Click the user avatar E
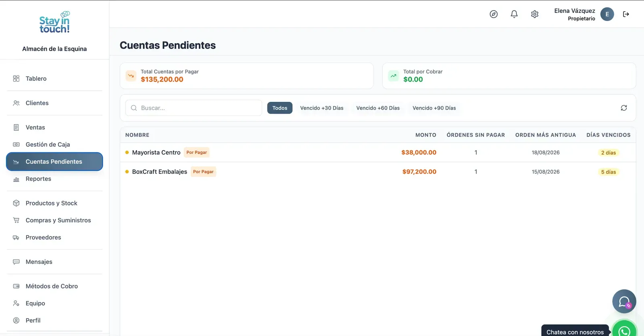Image resolution: width=644 pixels, height=336 pixels. pos(607,14)
